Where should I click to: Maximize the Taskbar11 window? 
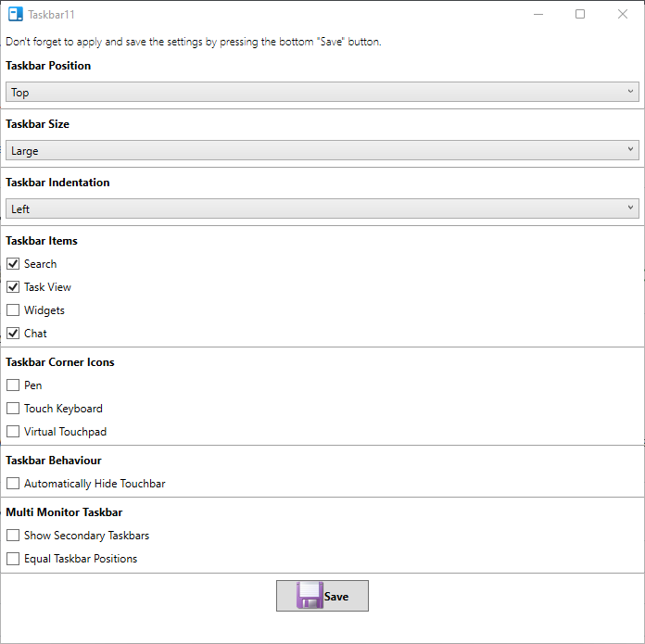pos(580,15)
